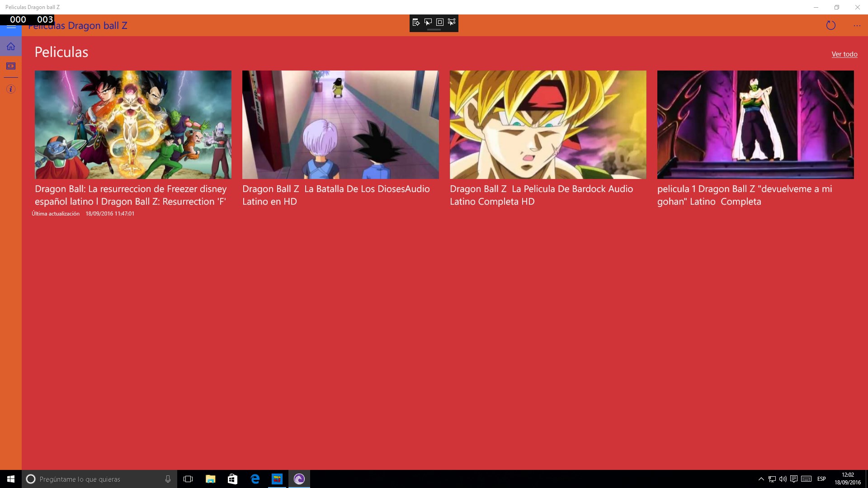
Task: Open the Bardock movie thumbnail
Action: coord(548,125)
